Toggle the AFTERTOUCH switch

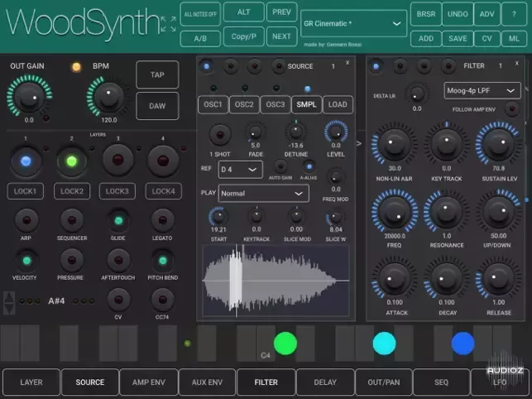pyautogui.click(x=118, y=261)
